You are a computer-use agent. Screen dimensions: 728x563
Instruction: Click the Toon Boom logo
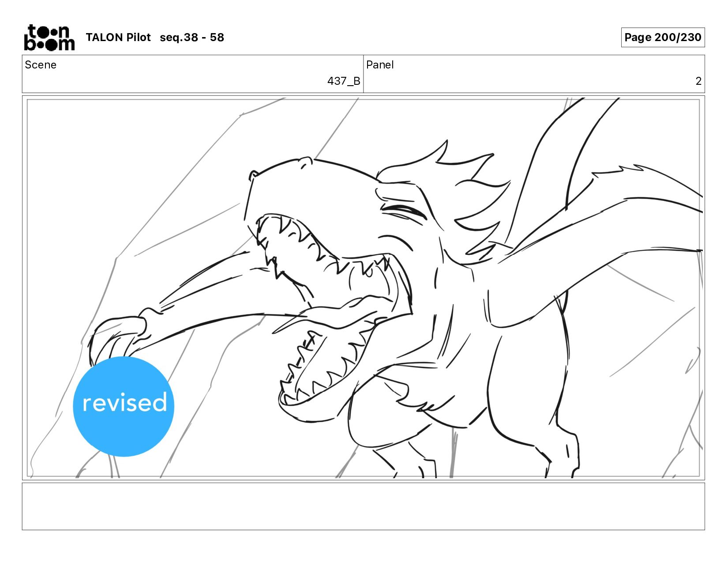pos(49,38)
